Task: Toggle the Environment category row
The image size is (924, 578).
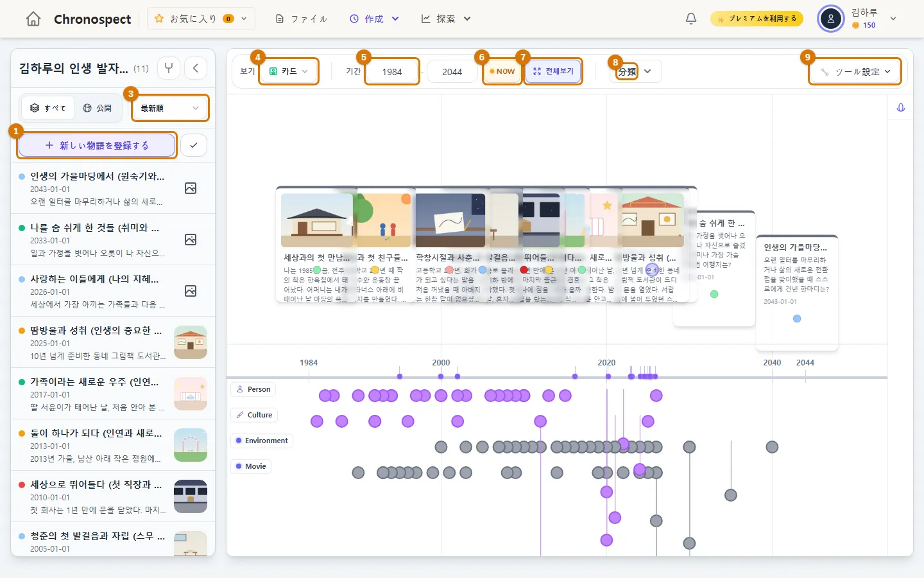Action: (262, 441)
